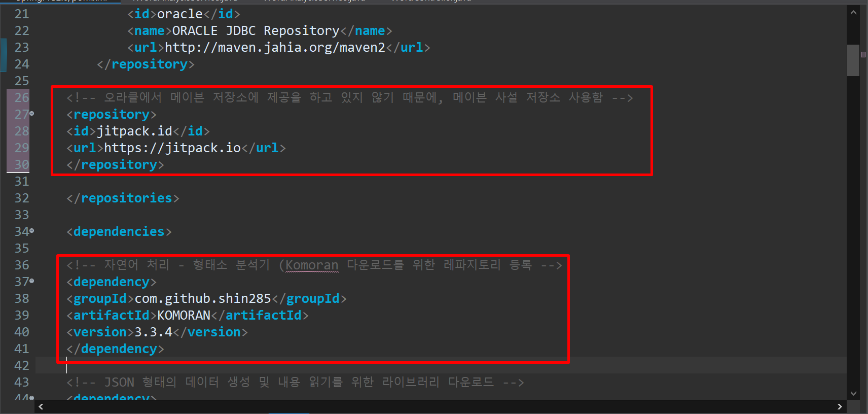Click the http://maven.jahia.org/maven2 URL text

[275, 47]
